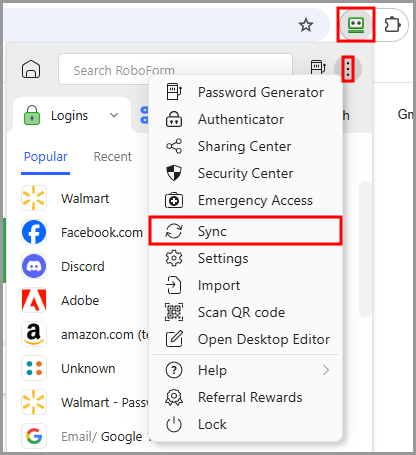Open Sharing Center from the menu

pyautogui.click(x=245, y=146)
